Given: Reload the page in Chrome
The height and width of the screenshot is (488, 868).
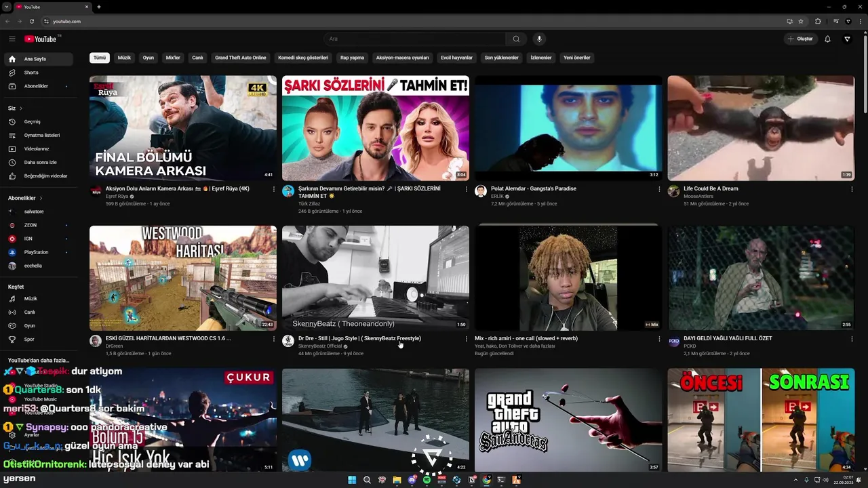Looking at the screenshot, I should click(x=31, y=22).
